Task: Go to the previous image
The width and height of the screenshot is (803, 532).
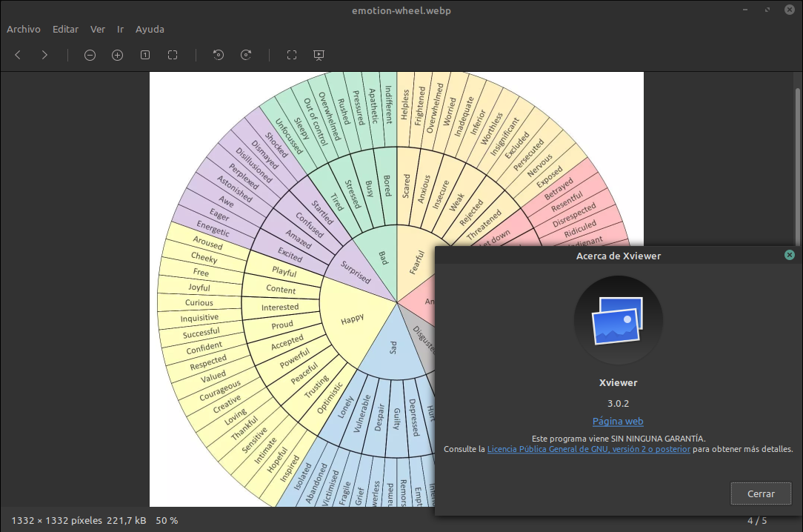Action: (x=17, y=55)
